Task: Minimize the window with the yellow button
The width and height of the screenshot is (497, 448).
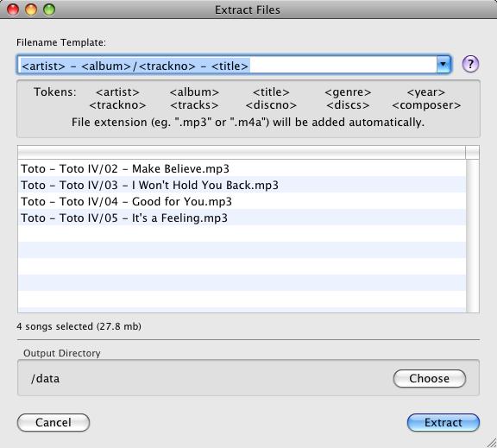Action: click(x=31, y=9)
